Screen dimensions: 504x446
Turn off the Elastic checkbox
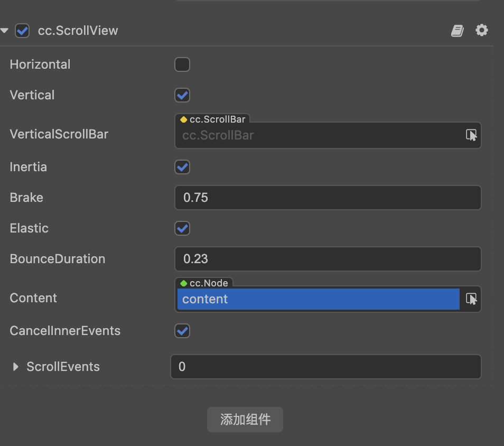182,228
